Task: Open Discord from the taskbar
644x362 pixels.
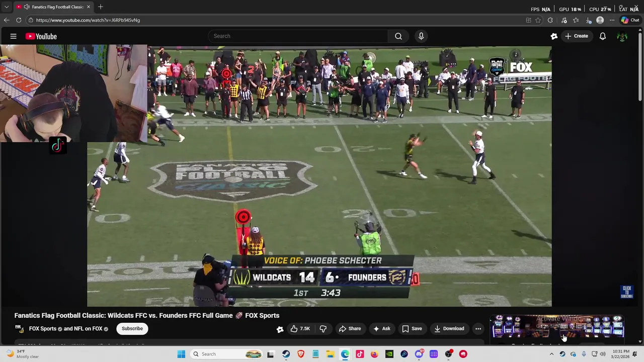Action: (x=419, y=354)
